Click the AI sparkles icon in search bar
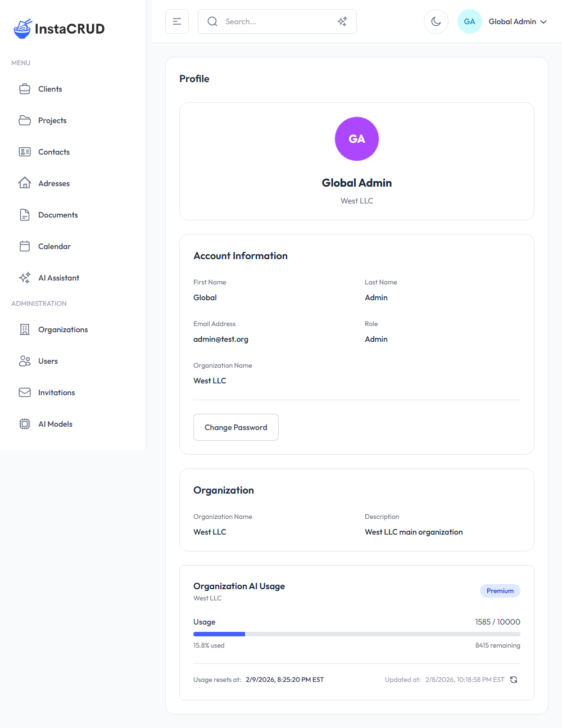 tap(342, 21)
